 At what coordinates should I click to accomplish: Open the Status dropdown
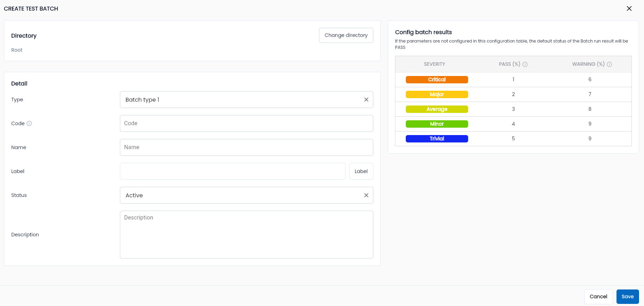(246, 195)
